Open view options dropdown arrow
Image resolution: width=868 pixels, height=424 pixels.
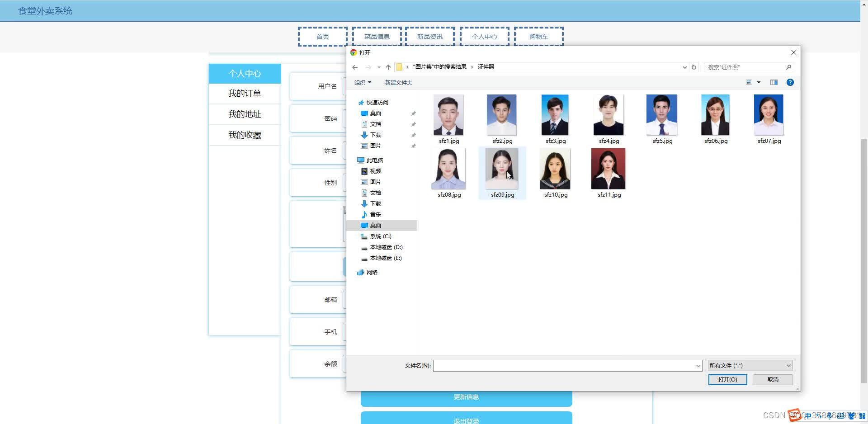pyautogui.click(x=759, y=82)
